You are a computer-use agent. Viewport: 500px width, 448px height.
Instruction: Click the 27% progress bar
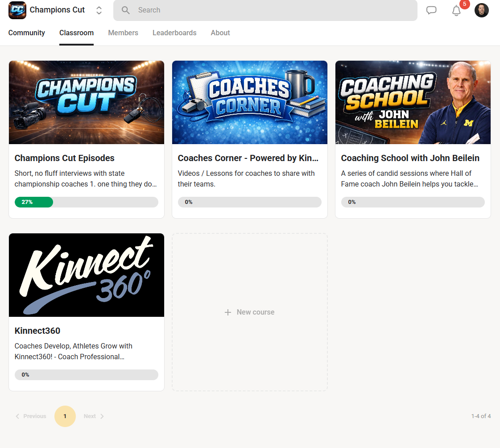[x=87, y=202]
